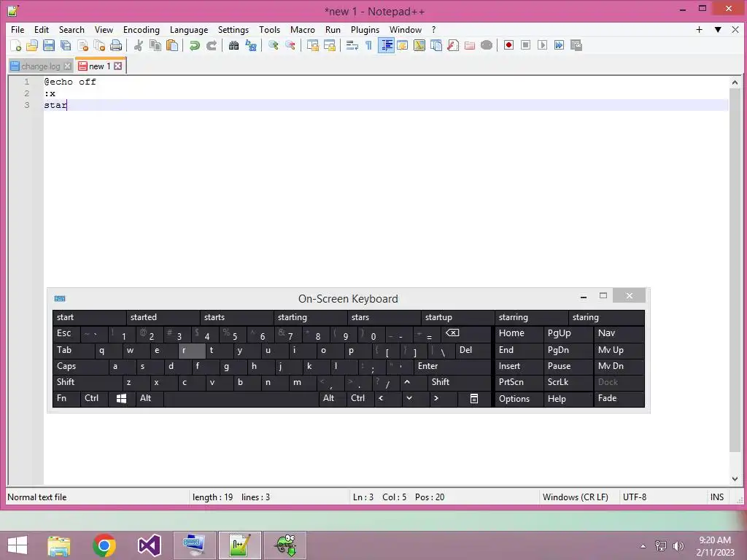747x560 pixels.
Task: Click the Enter key on On-Screen Keyboard
Action: 452,366
